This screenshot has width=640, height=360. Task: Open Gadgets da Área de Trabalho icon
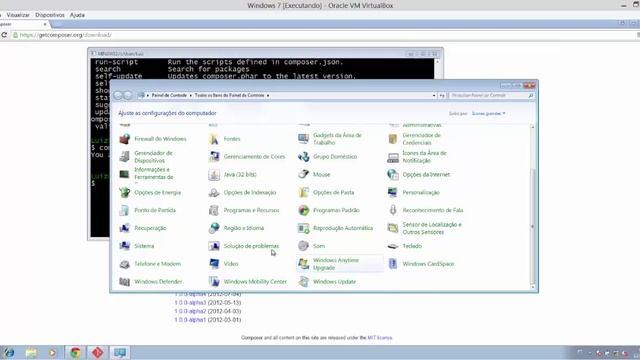(x=303, y=139)
